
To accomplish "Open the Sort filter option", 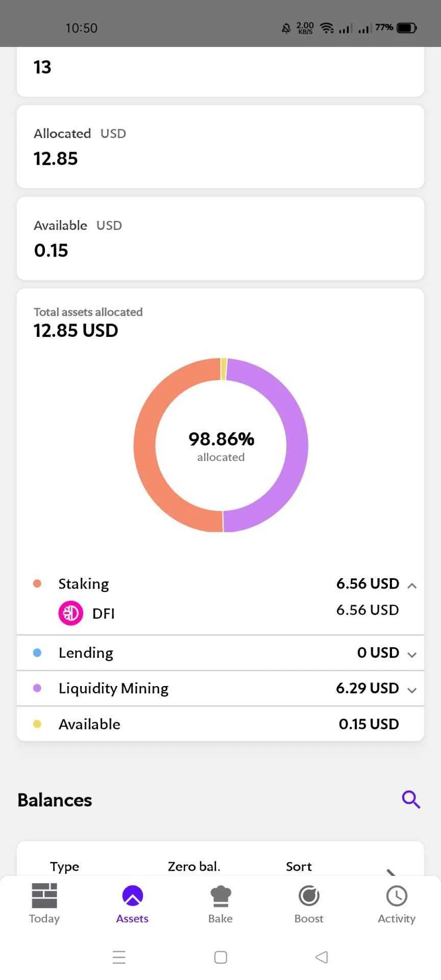I will click(299, 866).
